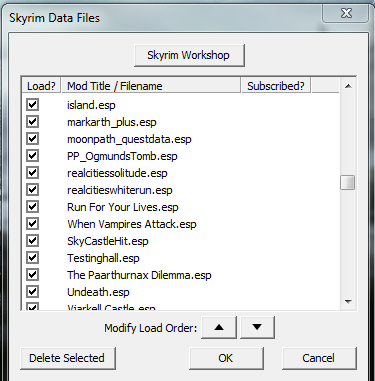Toggle When Vampires Attack.esp checkbox
The height and width of the screenshot is (381, 375).
(x=33, y=224)
